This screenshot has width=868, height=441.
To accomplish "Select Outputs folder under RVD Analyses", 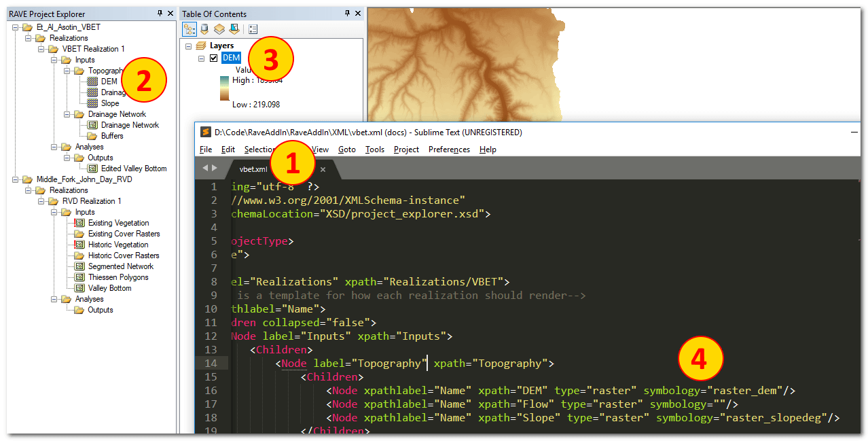I will pos(101,310).
